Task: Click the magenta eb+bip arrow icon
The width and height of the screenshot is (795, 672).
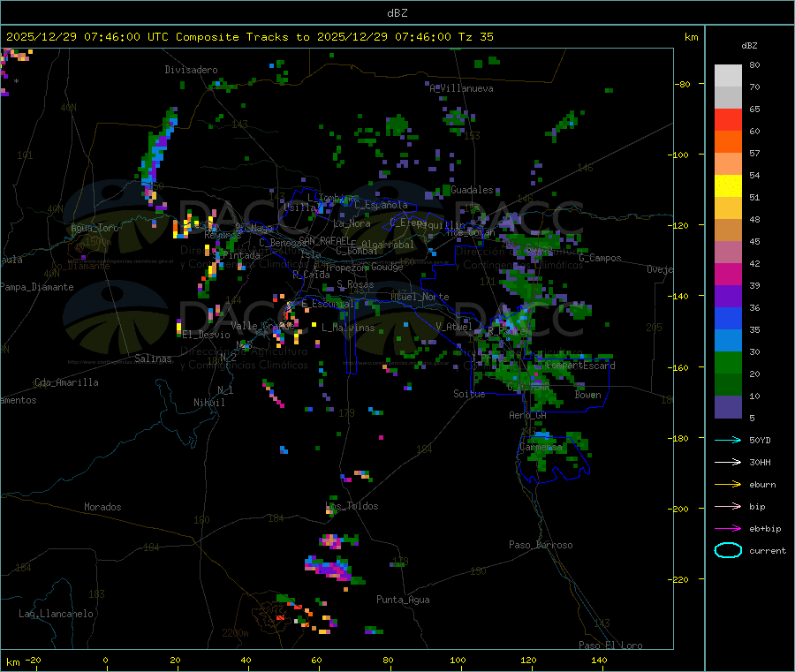Action: 728,529
